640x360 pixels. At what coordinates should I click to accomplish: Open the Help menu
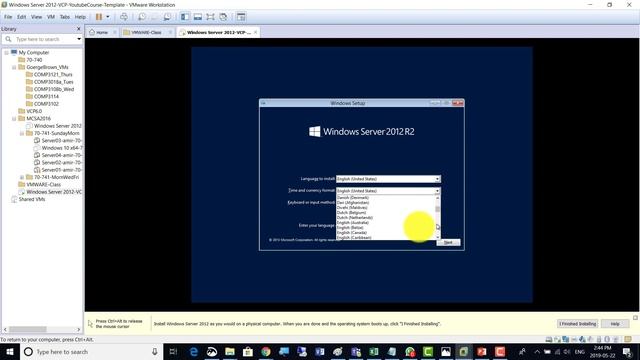(x=80, y=17)
